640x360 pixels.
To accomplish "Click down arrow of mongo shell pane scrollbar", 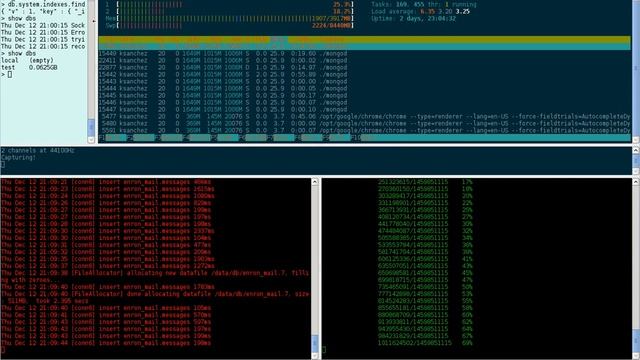I will click(x=91, y=140).
